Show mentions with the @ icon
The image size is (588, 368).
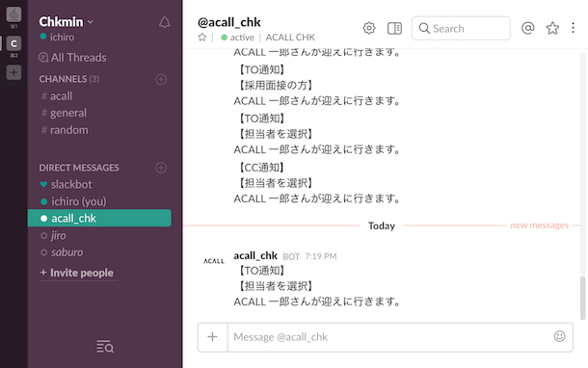click(527, 28)
